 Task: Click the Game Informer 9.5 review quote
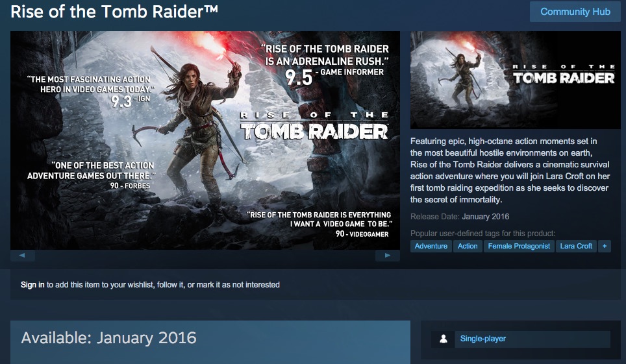click(x=325, y=65)
